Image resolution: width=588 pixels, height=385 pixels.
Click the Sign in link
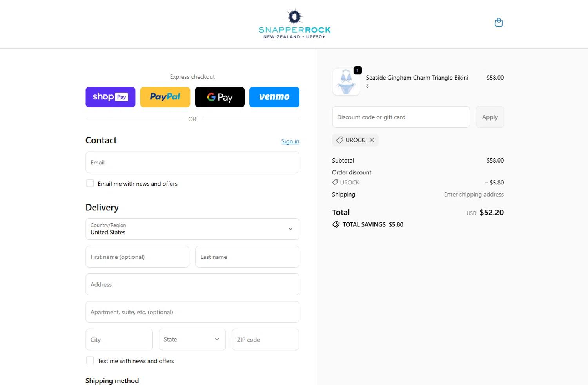[290, 141]
